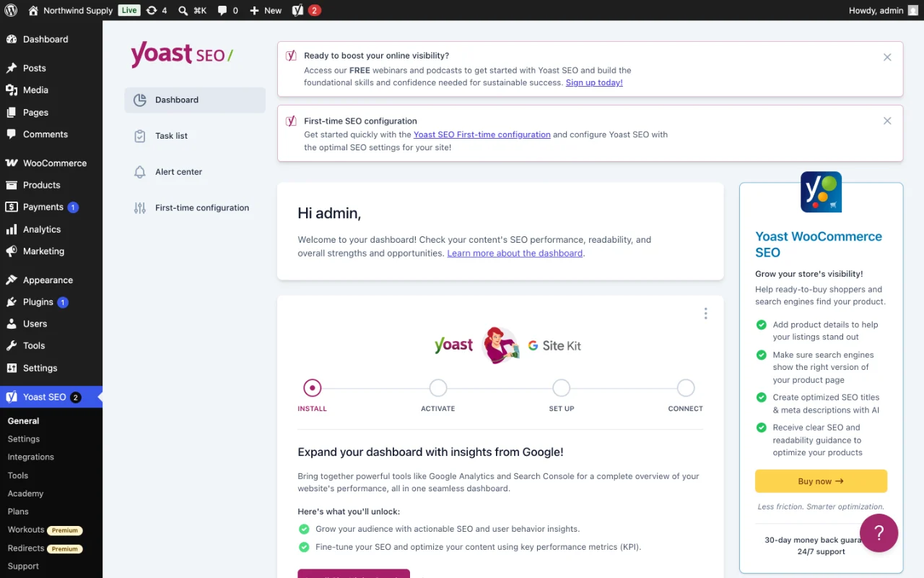Open Payments menu item
924x578 pixels.
[51, 207]
